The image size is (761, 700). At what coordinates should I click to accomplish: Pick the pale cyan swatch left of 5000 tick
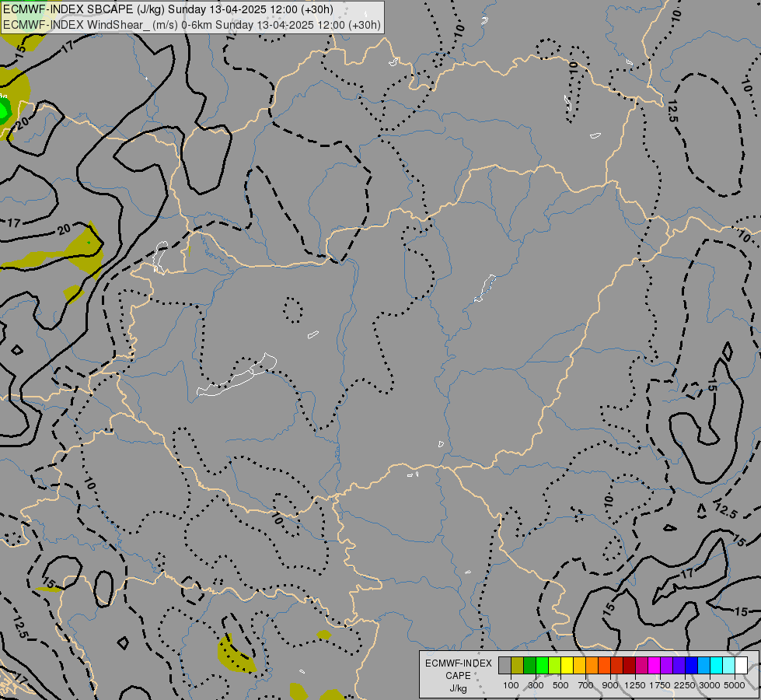tap(728, 665)
